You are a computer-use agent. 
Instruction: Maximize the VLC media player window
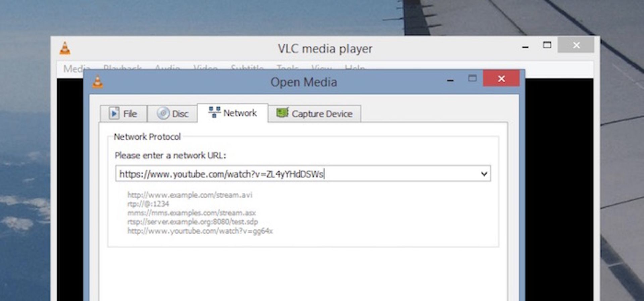[x=547, y=45]
